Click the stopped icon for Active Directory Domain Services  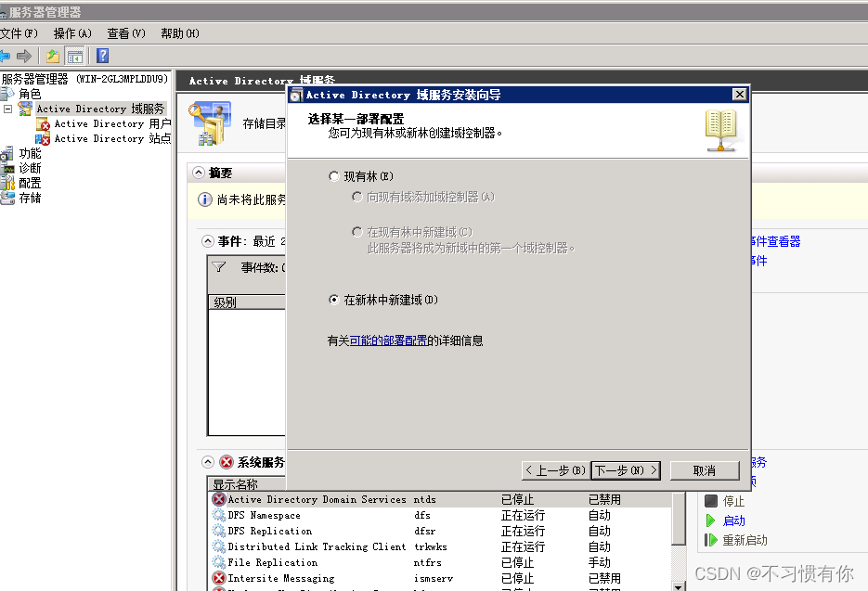pos(219,499)
